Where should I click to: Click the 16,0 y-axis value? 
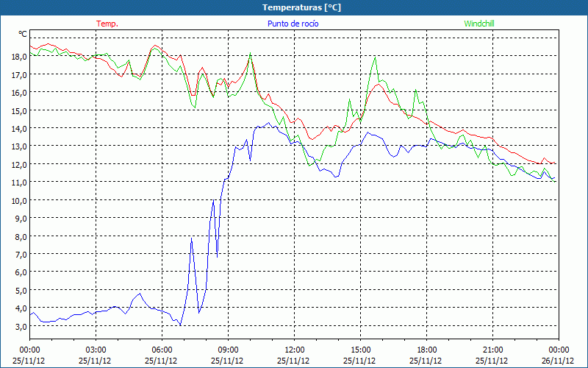[x=20, y=93]
